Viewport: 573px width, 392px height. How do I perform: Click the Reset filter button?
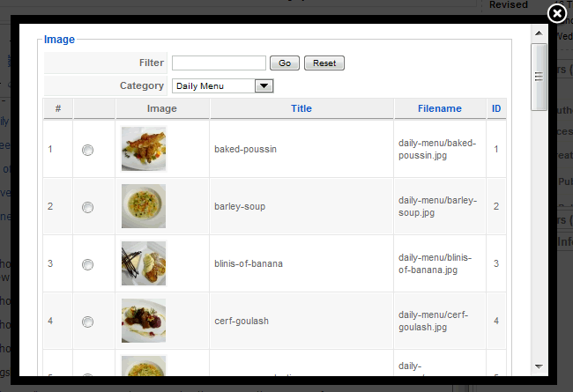(324, 63)
